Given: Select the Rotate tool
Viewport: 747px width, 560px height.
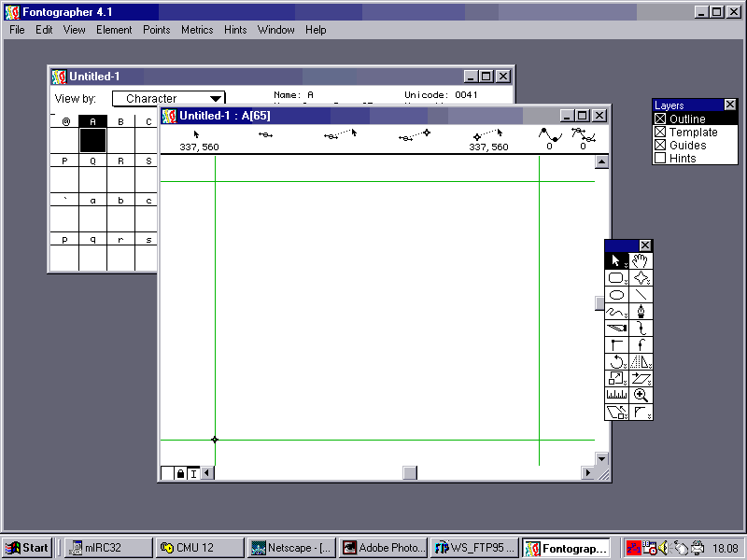Looking at the screenshot, I should point(616,362).
